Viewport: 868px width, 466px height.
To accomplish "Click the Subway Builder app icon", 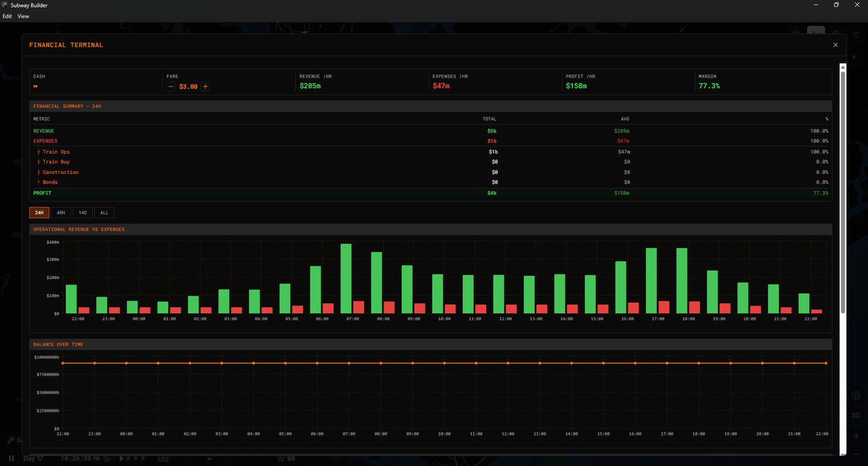I will [5, 5].
